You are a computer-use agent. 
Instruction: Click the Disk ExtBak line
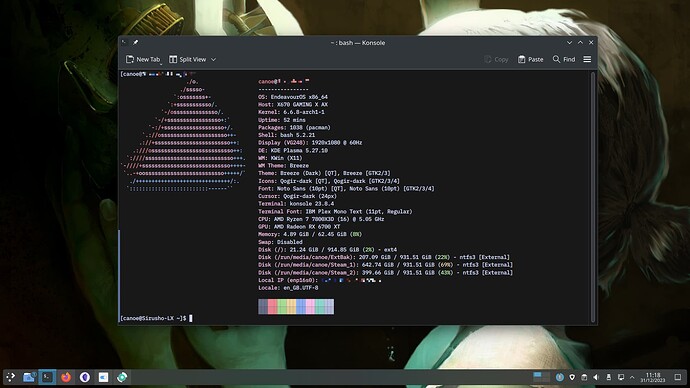pyautogui.click(x=384, y=257)
